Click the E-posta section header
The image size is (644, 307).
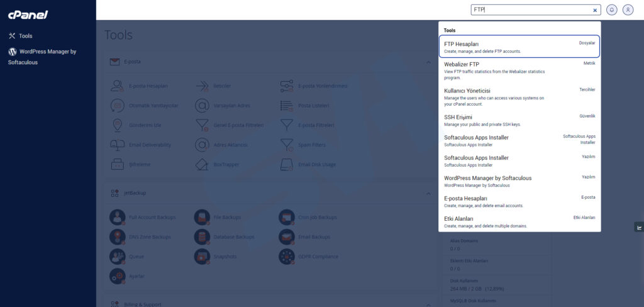point(270,62)
